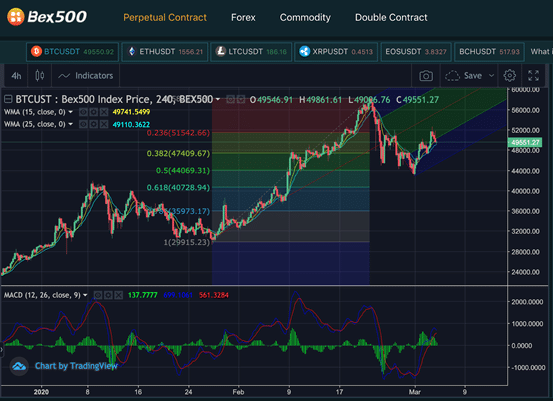The width and height of the screenshot is (553, 401).
Task: Click the TradingView cloud logo icon
Action: click(x=19, y=366)
